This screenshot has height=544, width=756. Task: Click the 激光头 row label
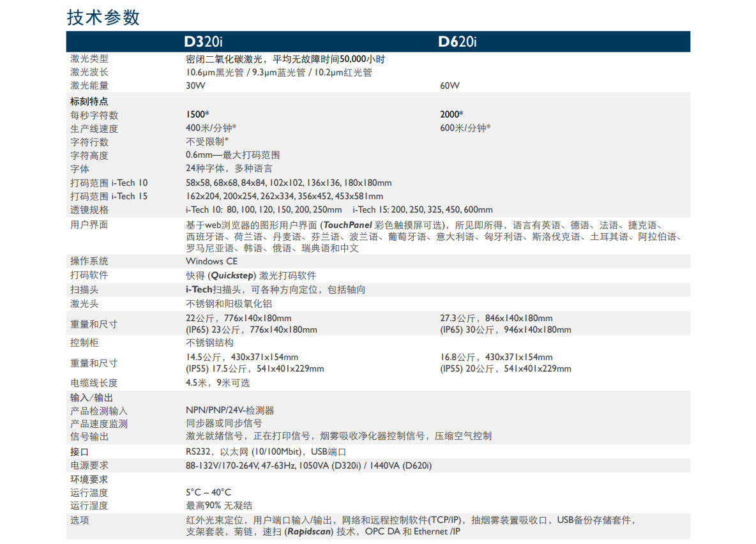[x=84, y=304]
